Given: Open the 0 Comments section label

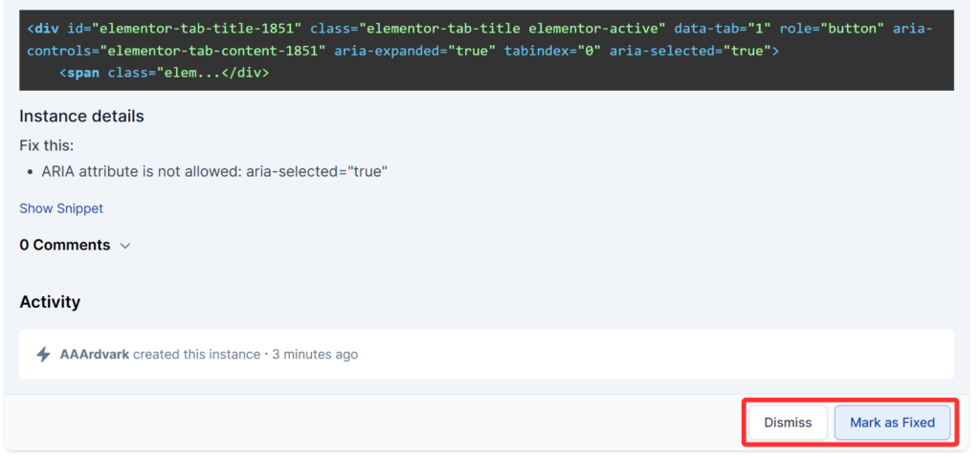Looking at the screenshot, I should (64, 245).
